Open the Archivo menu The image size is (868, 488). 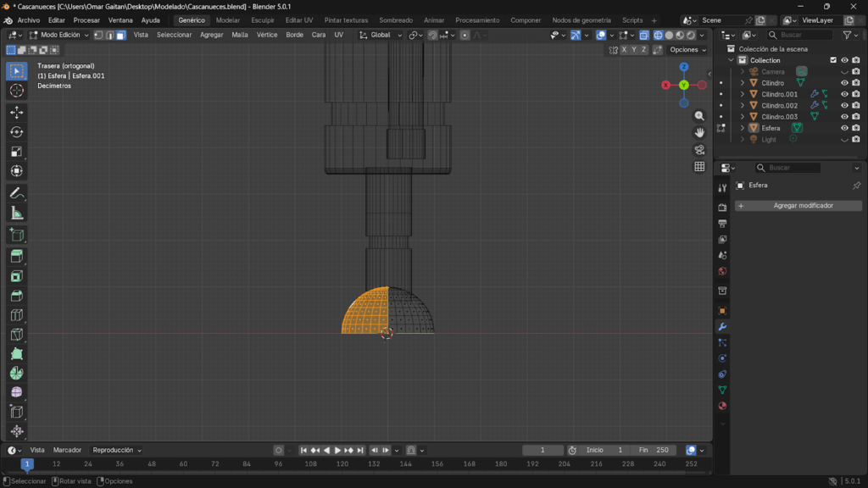pyautogui.click(x=29, y=20)
